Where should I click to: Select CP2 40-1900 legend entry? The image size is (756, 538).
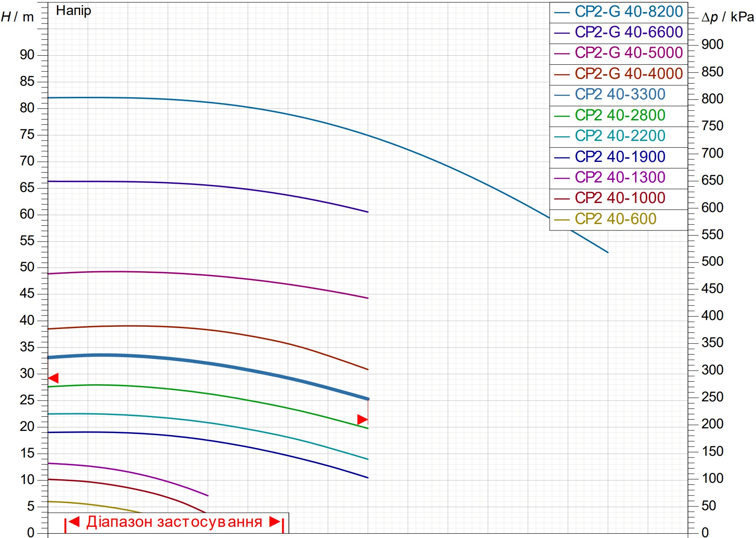click(618, 157)
